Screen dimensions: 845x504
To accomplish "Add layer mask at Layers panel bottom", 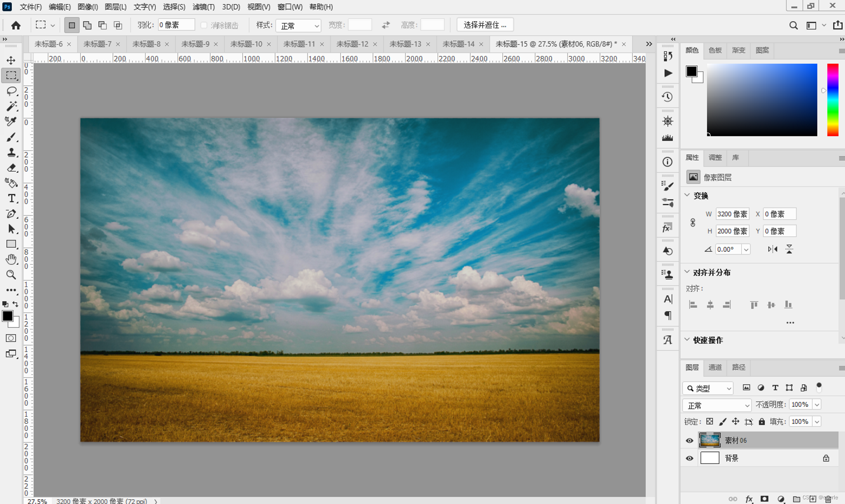I will point(764,499).
